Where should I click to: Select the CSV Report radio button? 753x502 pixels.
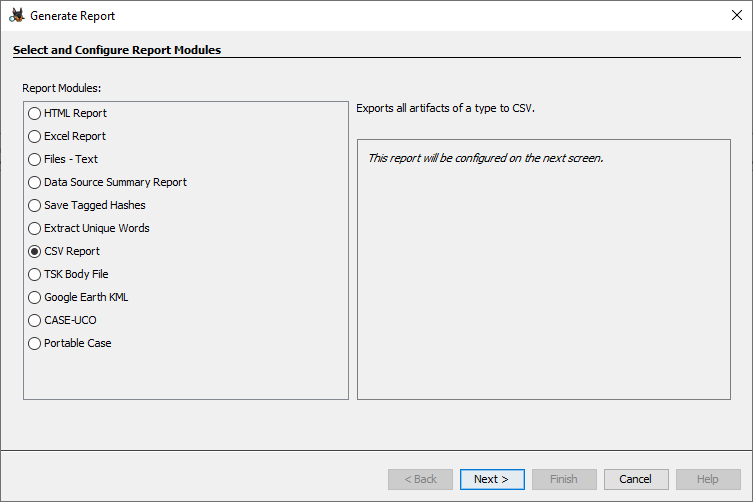point(35,251)
